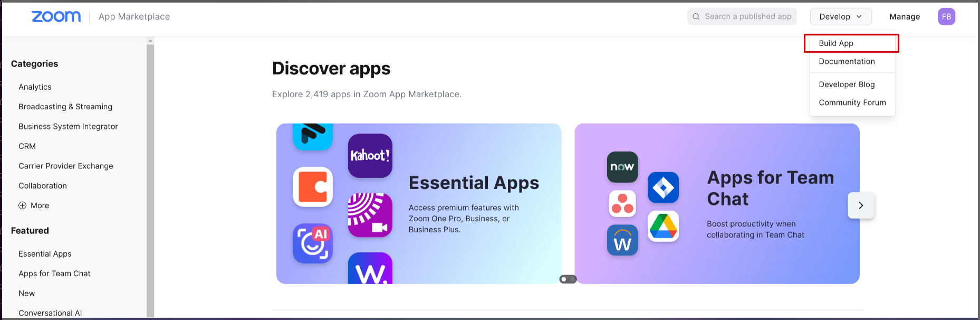Click the Zoom logo

point(56,16)
